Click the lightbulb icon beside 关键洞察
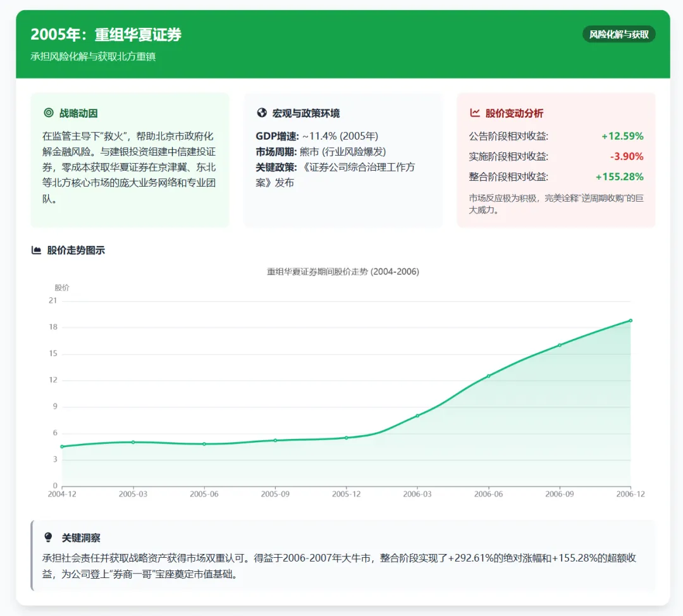The height and width of the screenshot is (616, 683). click(x=48, y=537)
